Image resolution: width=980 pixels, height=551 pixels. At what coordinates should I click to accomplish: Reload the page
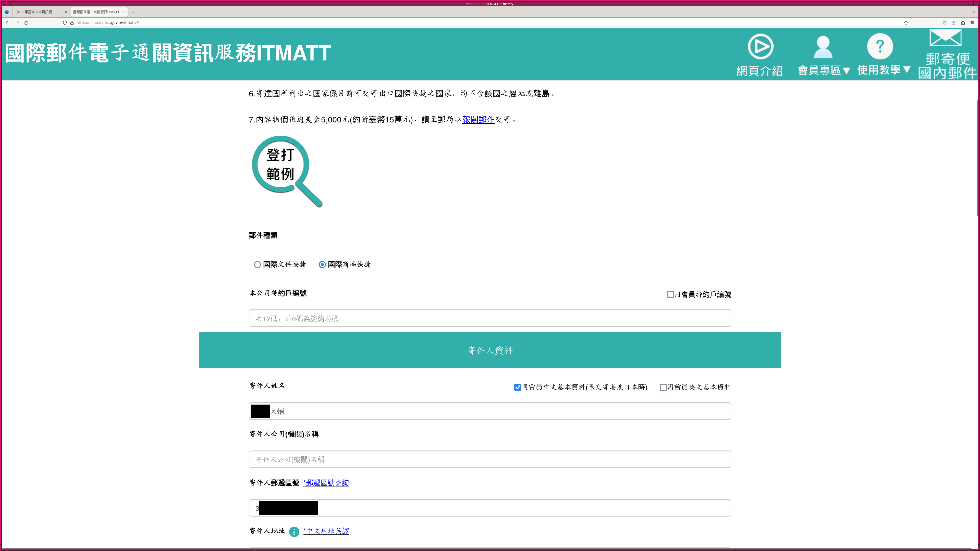tap(26, 23)
